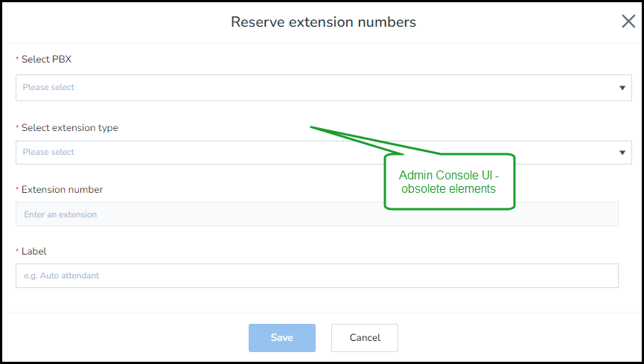This screenshot has height=364, width=644.
Task: Focus the Enter an extension field
Action: pos(317,214)
